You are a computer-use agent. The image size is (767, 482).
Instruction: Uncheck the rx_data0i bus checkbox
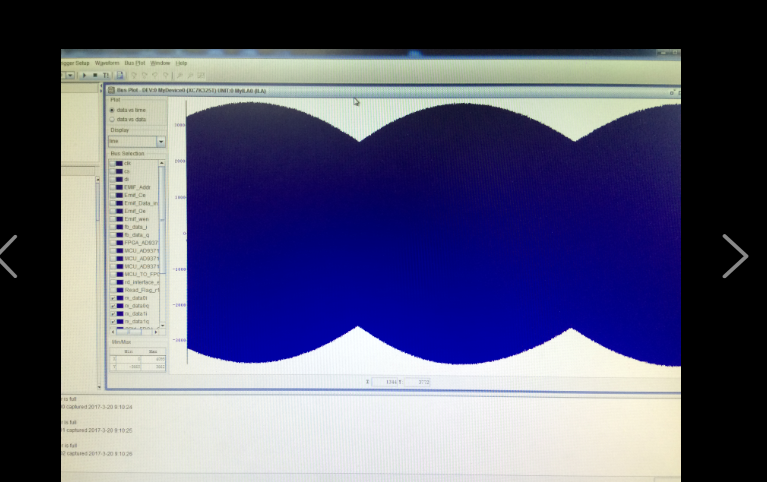pos(113,298)
